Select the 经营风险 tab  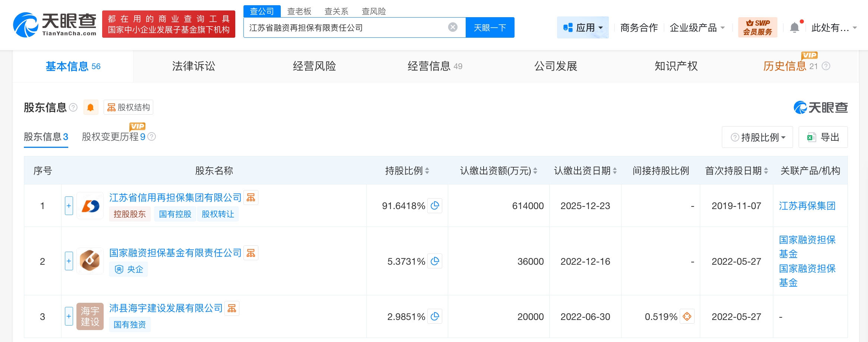click(314, 66)
